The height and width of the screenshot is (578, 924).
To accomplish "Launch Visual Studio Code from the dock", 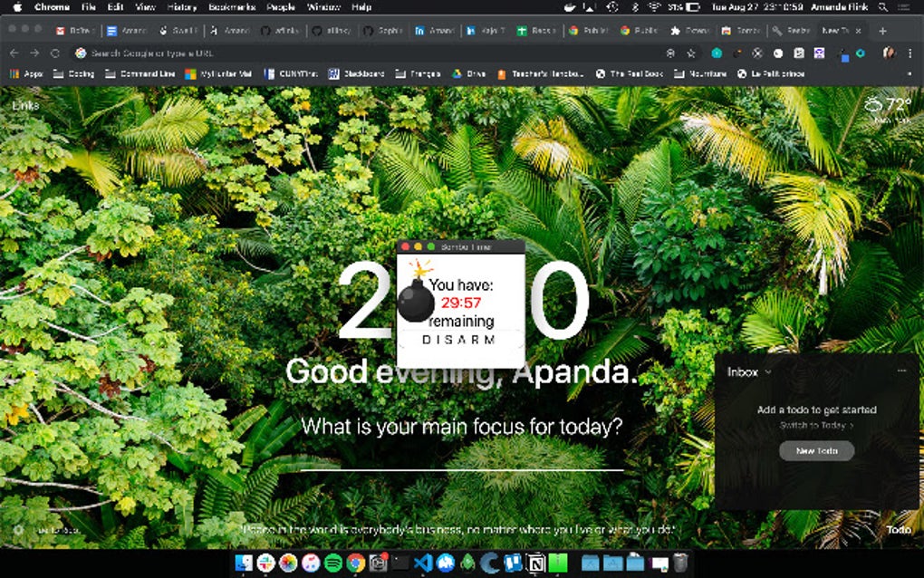I will tap(423, 563).
